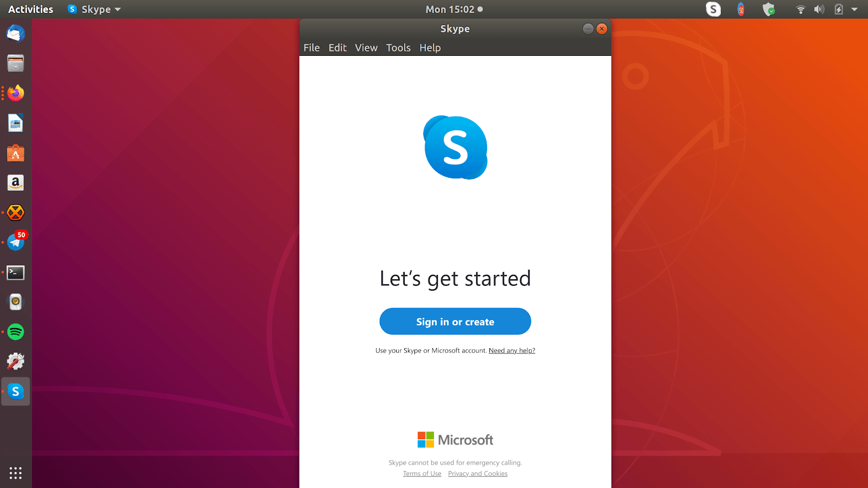This screenshot has height=488, width=868.
Task: Follow the "Need any help?" link
Action: point(512,351)
